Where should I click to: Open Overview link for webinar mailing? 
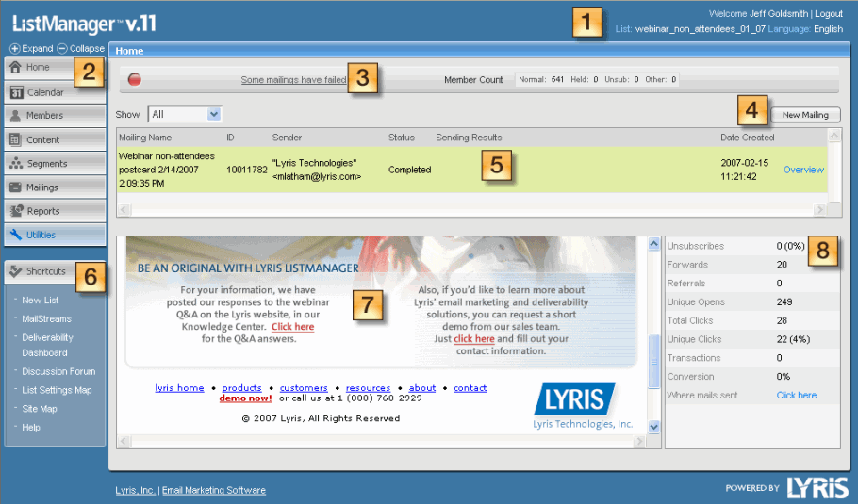pos(803,170)
